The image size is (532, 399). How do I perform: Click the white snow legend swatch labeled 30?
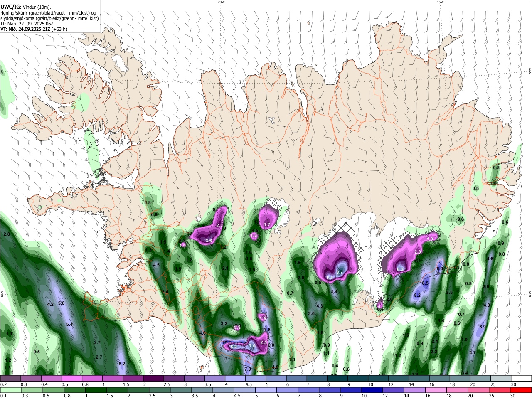point(521,378)
